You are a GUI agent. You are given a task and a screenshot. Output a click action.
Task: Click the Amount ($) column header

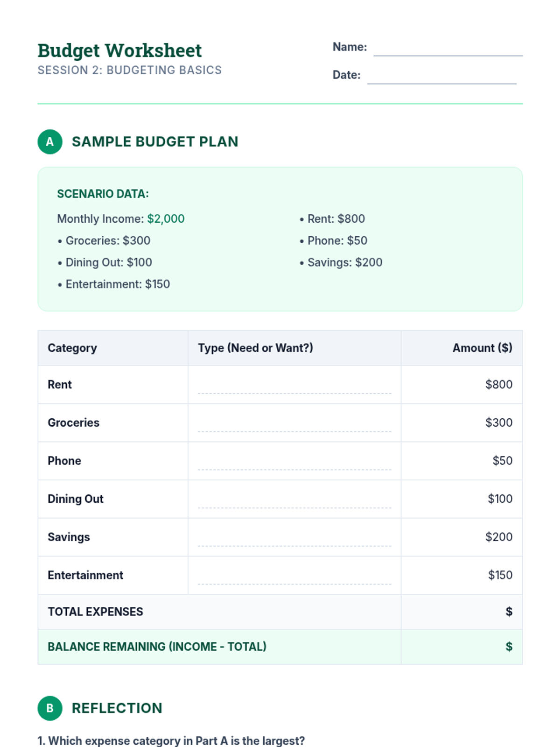point(482,348)
